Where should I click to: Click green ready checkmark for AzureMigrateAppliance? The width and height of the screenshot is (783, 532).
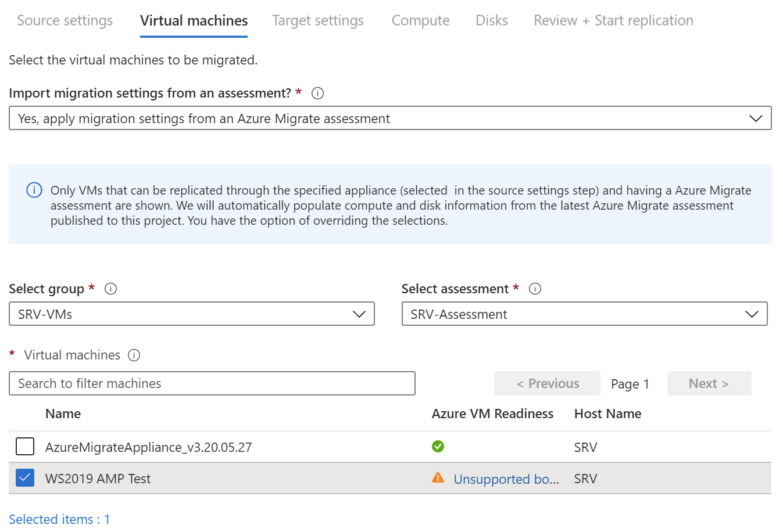point(438,447)
